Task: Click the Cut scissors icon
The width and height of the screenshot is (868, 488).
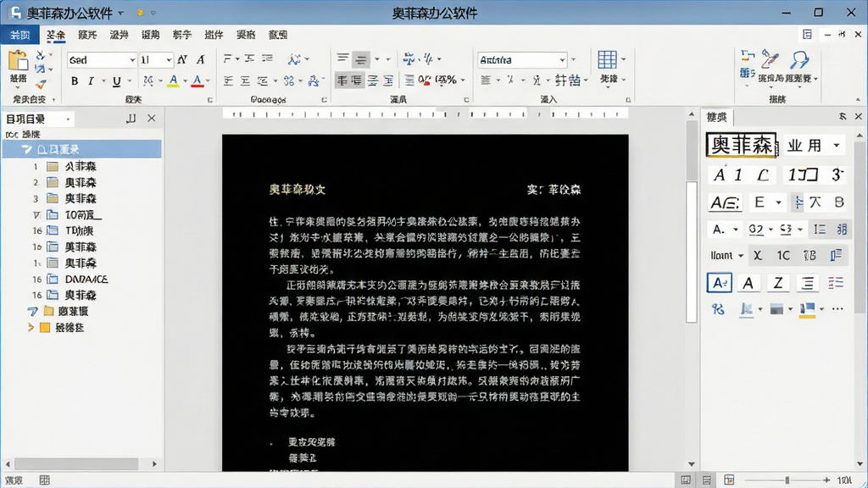Action: pyautogui.click(x=41, y=55)
